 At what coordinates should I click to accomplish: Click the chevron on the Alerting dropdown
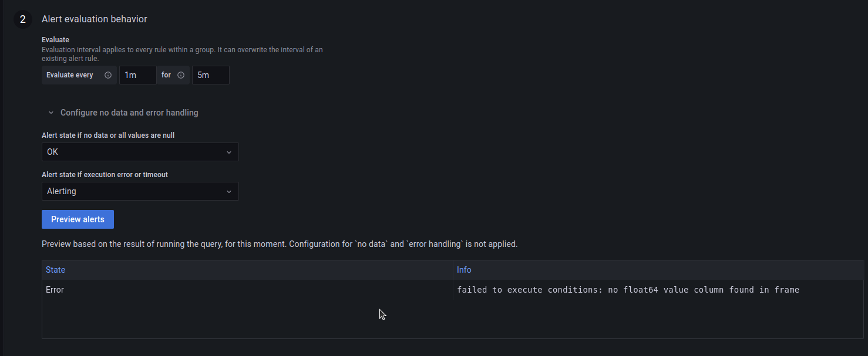point(229,191)
